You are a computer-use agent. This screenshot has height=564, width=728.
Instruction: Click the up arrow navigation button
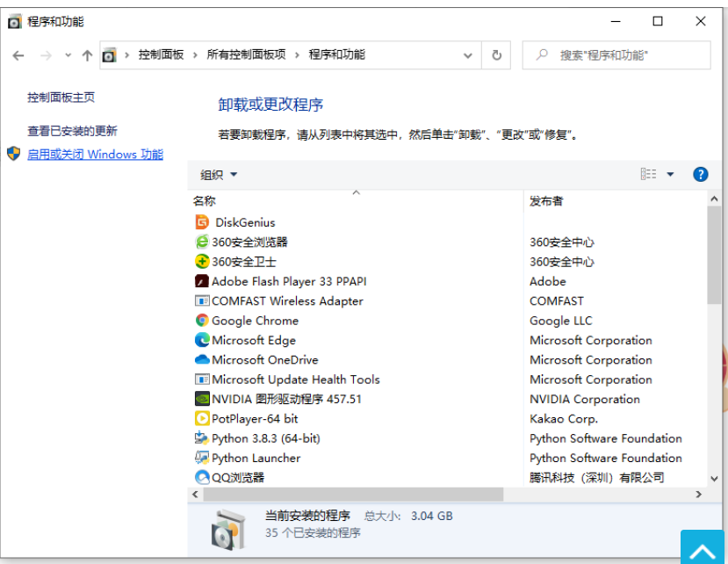(87, 55)
